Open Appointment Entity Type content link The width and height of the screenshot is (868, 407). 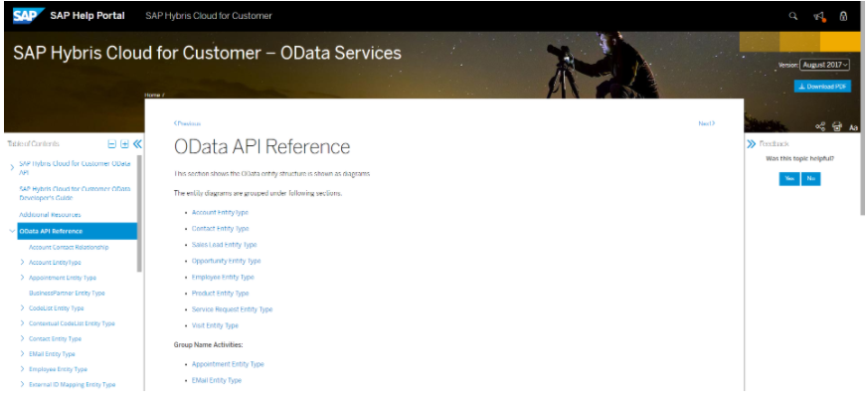coord(228,364)
